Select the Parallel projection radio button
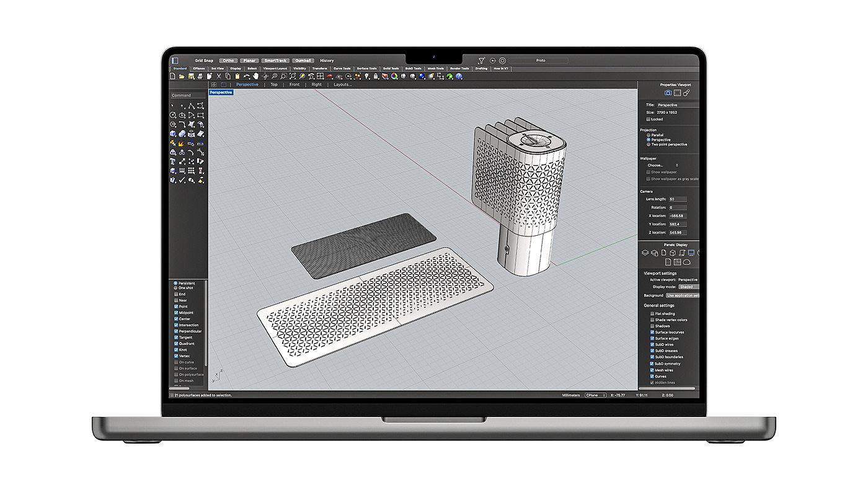 tap(649, 135)
